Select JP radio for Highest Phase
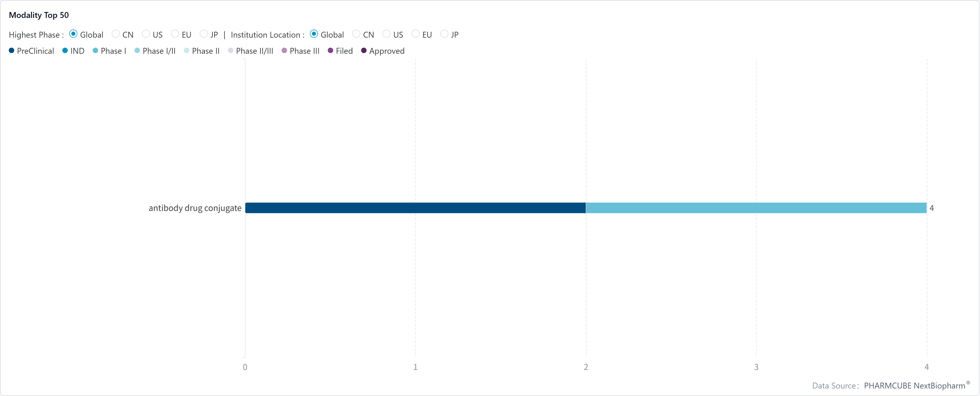 tap(204, 34)
